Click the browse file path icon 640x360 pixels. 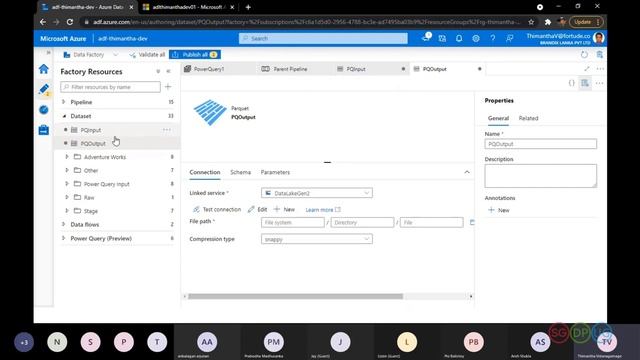tap(472, 222)
